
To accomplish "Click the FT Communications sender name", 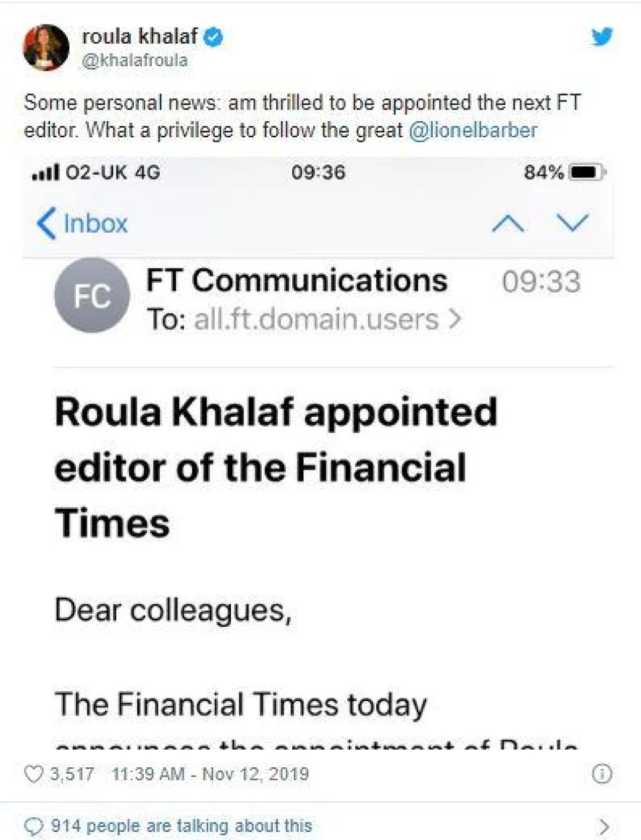I will tap(296, 281).
